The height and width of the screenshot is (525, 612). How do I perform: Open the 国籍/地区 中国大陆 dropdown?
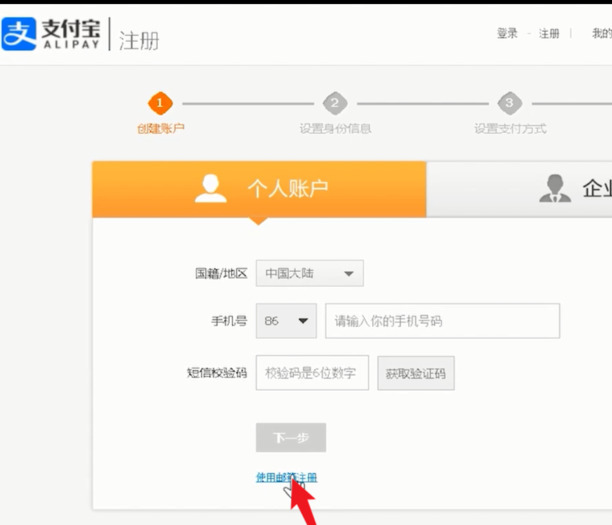[310, 273]
